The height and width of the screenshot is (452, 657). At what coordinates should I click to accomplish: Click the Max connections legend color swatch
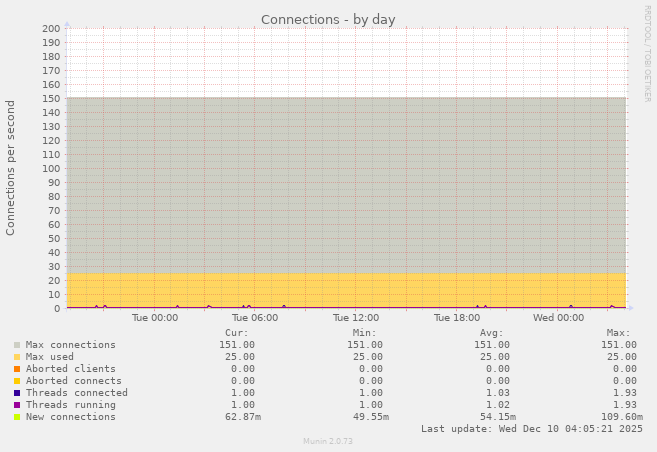(17, 345)
